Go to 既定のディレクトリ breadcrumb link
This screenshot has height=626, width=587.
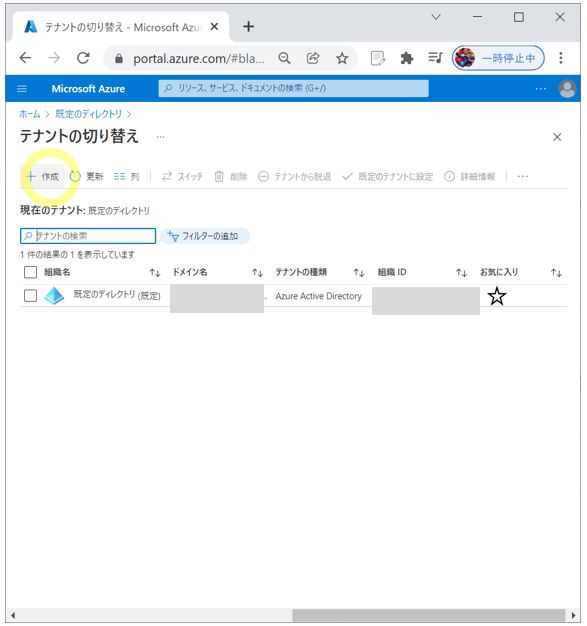pos(89,114)
